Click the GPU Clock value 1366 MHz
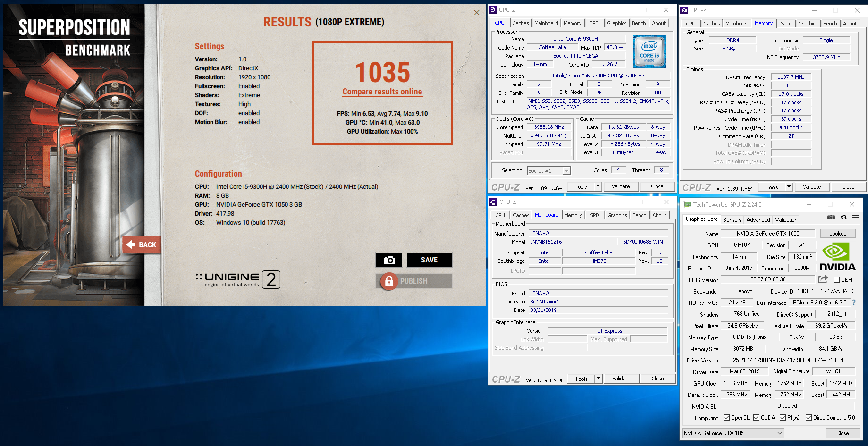The image size is (868, 446). (x=735, y=383)
